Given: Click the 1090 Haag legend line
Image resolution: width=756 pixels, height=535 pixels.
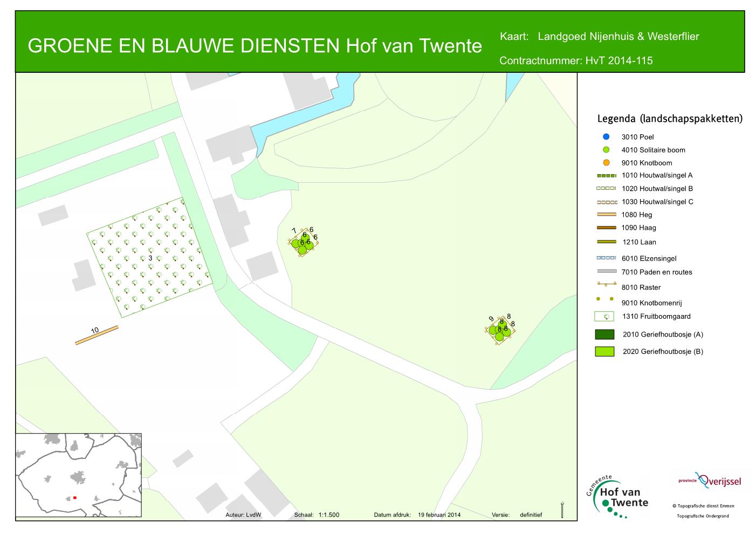Looking at the screenshot, I should (x=606, y=228).
